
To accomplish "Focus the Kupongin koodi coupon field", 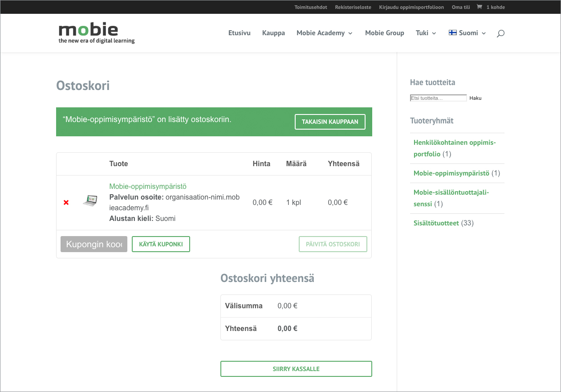I will tap(94, 244).
